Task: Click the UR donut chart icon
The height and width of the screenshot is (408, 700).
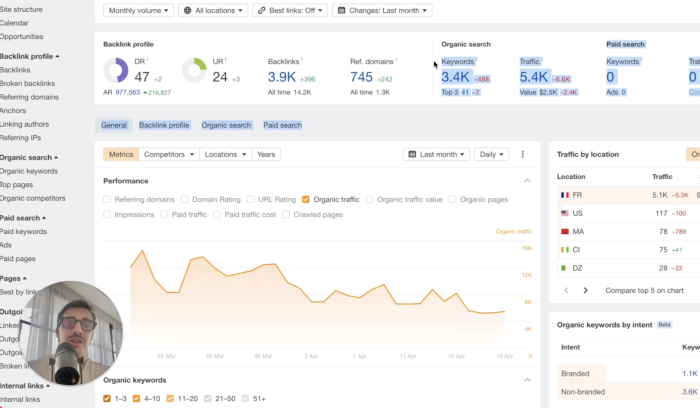Action: [x=194, y=72]
